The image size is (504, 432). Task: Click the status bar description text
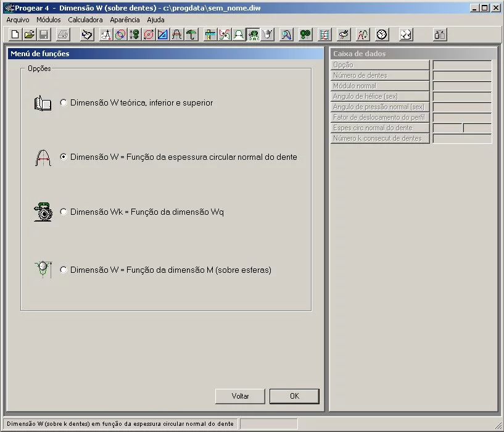120,423
